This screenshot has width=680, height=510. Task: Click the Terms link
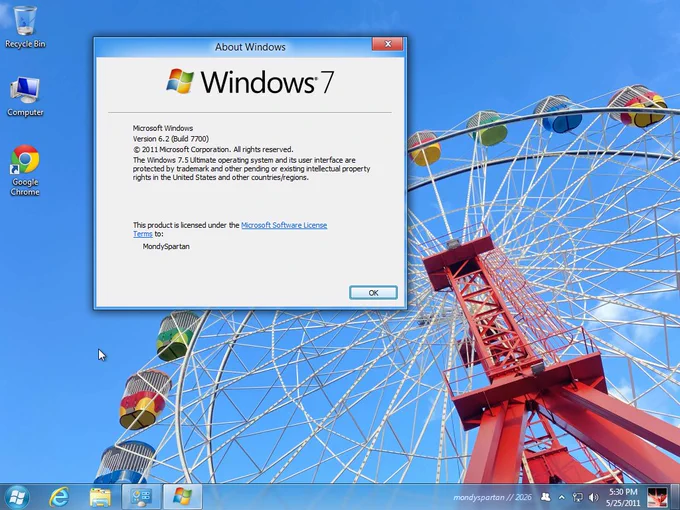click(x=143, y=234)
